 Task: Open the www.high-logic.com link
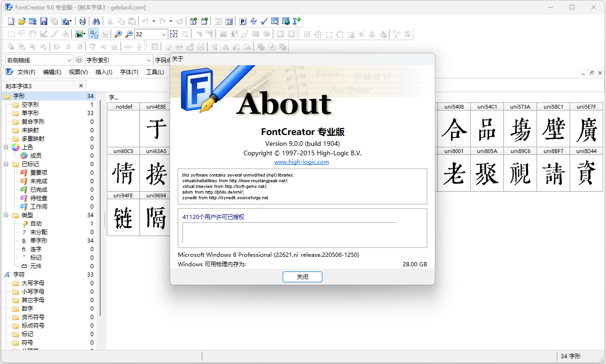302,162
